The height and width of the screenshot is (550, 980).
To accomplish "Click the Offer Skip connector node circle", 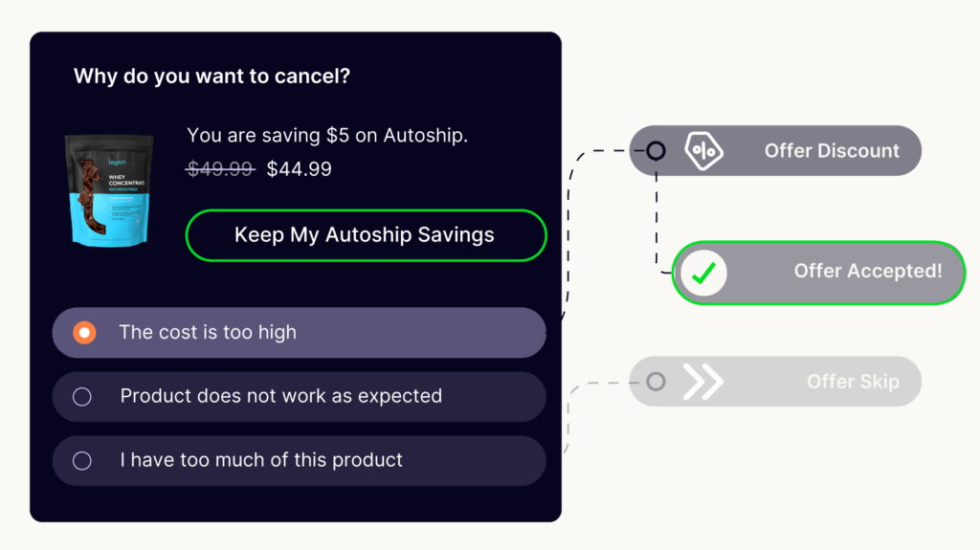I will click(656, 382).
